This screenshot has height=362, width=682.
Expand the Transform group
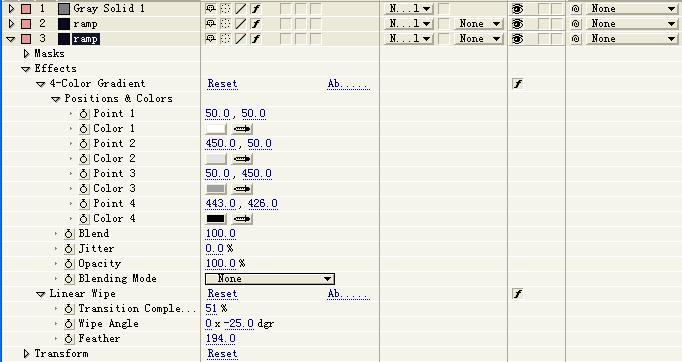(x=26, y=354)
